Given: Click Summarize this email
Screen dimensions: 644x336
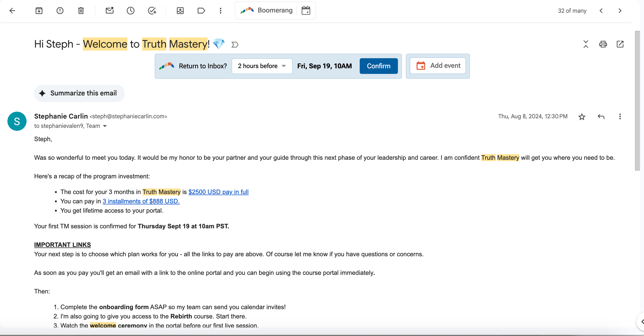Looking at the screenshot, I should (79, 93).
